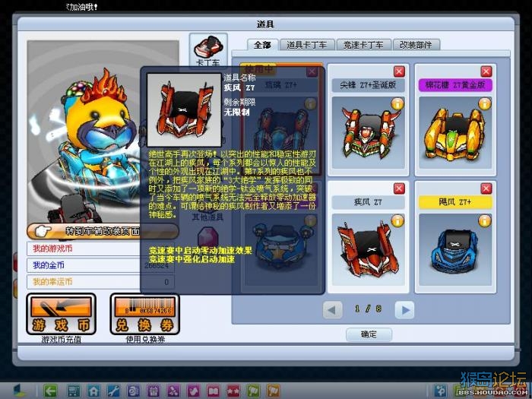Open the orange flag icon
Viewport: 532px width, 399px height.
click(x=274, y=391)
